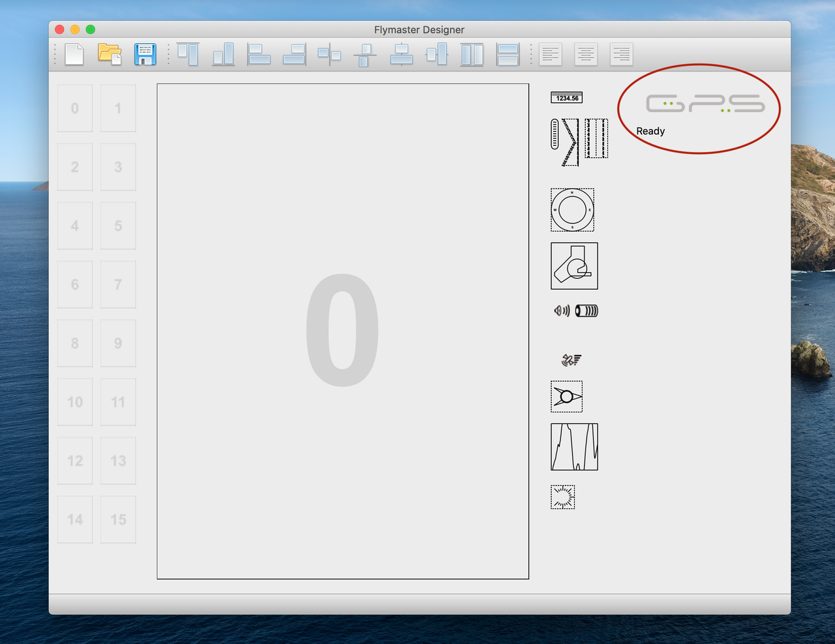Click the two tall side-by-side columns toolbar icon
The width and height of the screenshot is (835, 644).
pyautogui.click(x=472, y=54)
